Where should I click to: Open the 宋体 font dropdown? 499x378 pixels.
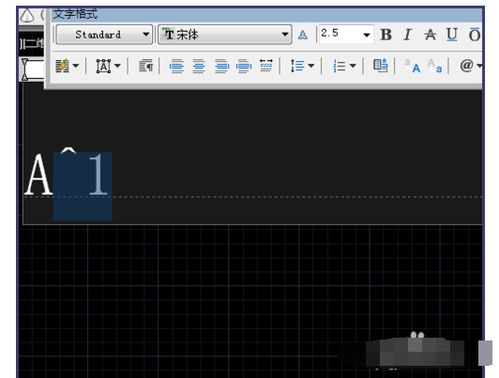[225, 34]
